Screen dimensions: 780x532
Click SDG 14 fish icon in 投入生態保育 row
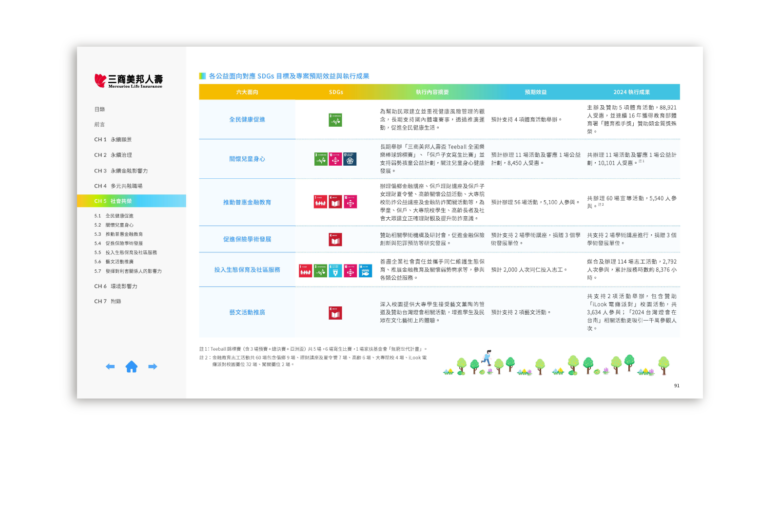[365, 271]
